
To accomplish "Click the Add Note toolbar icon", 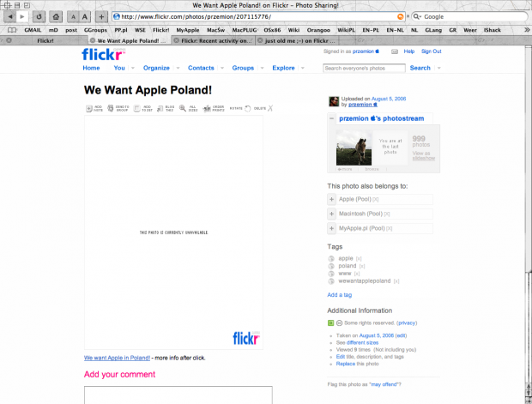I will coord(89,109).
